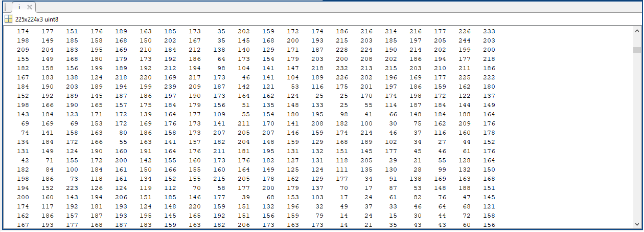The image size is (644, 232).
Task: Click the cell with value 111
Action: 342,170
